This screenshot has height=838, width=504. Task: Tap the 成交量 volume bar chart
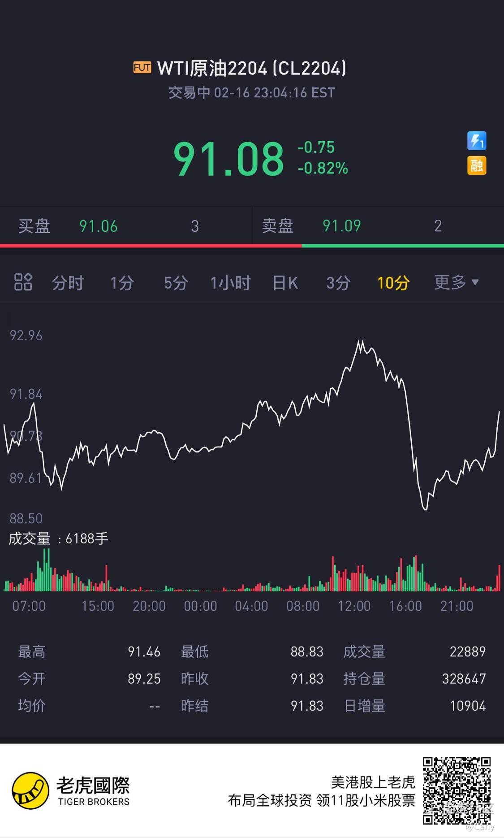click(252, 569)
